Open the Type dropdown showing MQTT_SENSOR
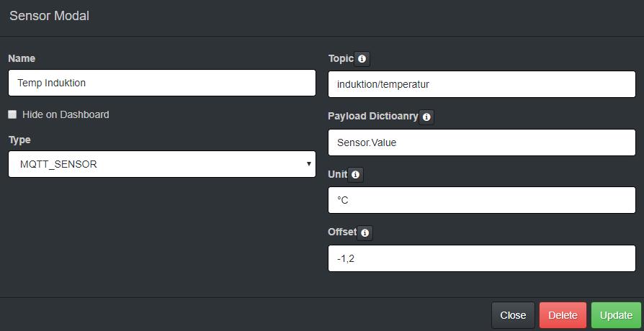The height and width of the screenshot is (331, 644). 162,164
